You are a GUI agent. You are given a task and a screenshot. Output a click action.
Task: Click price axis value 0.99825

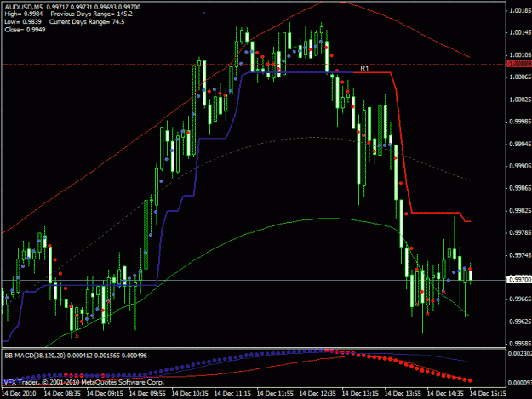click(x=520, y=210)
